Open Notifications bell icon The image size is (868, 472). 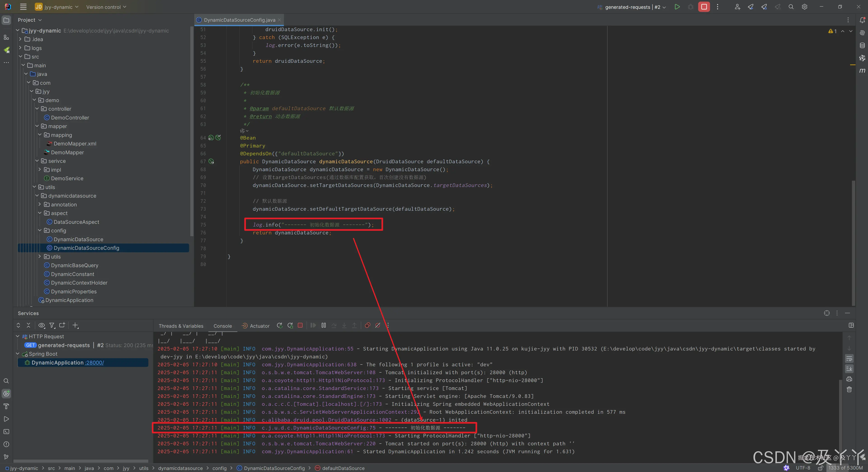862,20
